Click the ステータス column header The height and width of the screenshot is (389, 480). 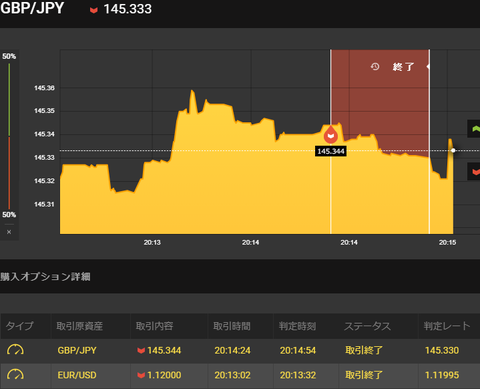tap(367, 326)
